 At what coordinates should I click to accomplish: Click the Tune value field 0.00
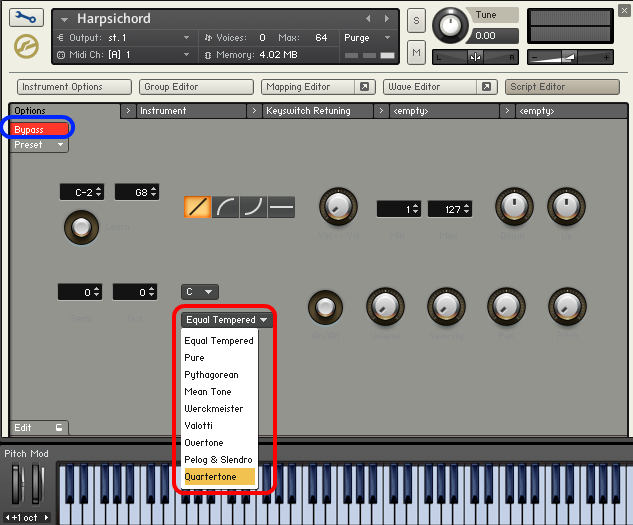493,36
